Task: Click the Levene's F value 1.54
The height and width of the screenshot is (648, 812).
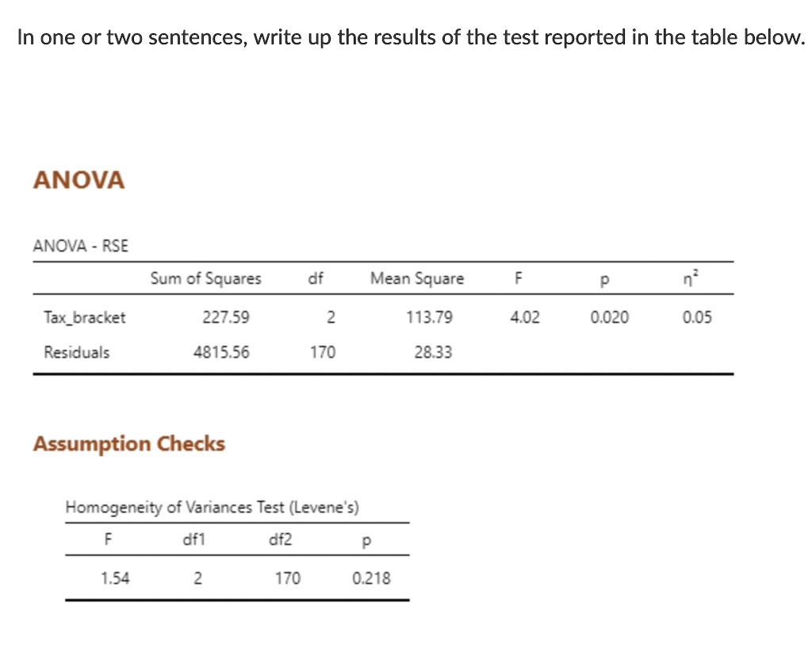Action: pos(115,578)
